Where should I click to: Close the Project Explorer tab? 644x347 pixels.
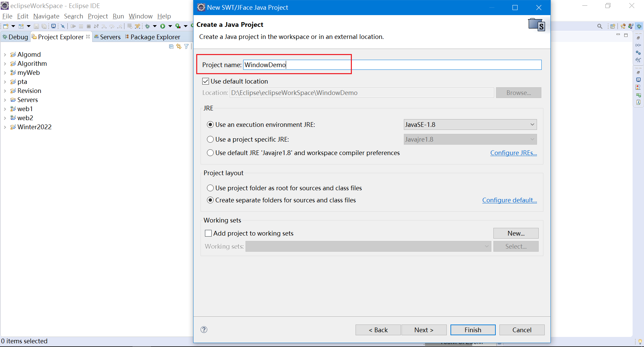88,37
